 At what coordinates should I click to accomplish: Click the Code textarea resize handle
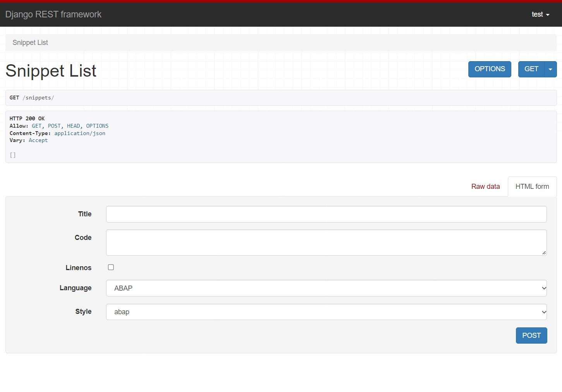click(544, 253)
